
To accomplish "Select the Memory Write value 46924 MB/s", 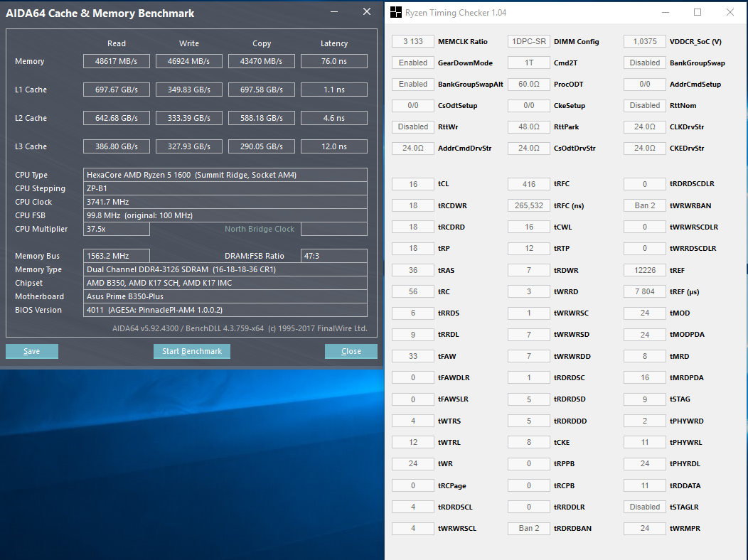I will tap(189, 61).
